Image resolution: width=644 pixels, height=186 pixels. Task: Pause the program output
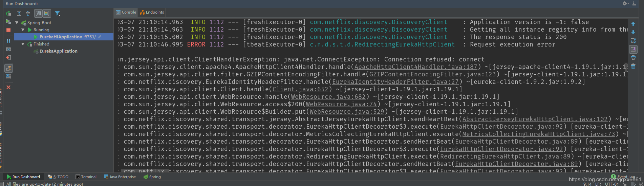pos(8,41)
